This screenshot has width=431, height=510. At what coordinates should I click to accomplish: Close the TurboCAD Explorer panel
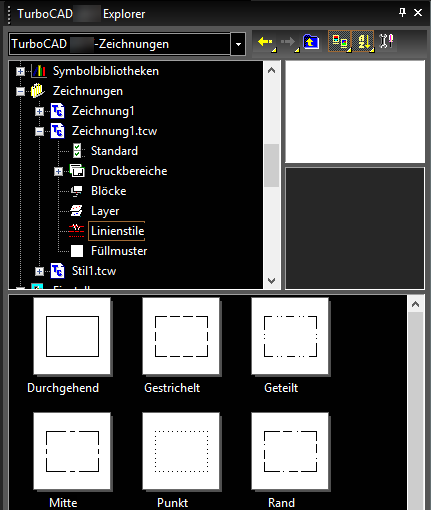click(x=418, y=13)
